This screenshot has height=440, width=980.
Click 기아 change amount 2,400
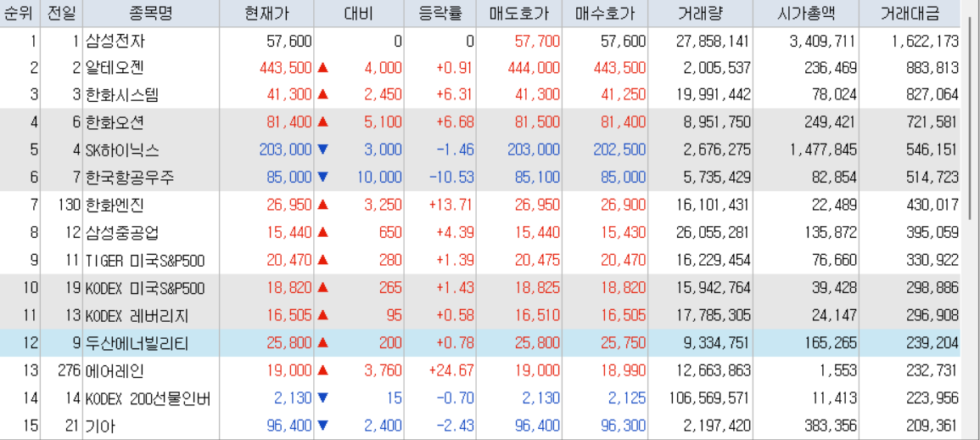(x=384, y=426)
